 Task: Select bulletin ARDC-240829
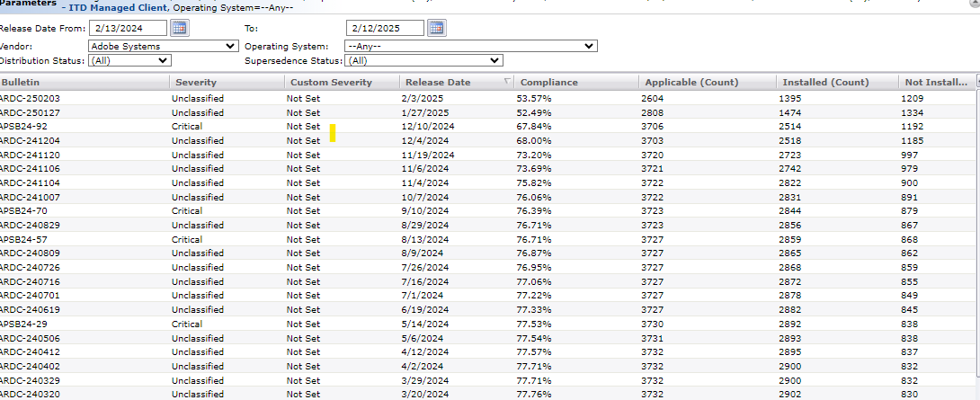coord(30,225)
